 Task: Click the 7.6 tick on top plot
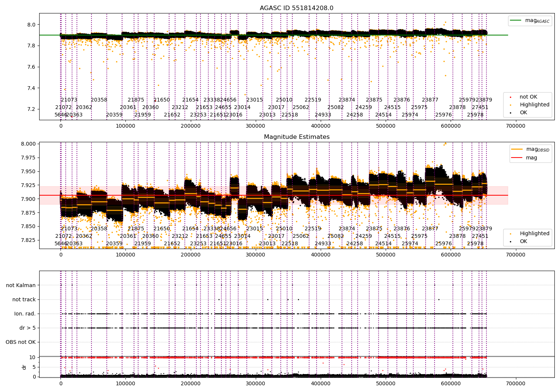(x=31, y=67)
